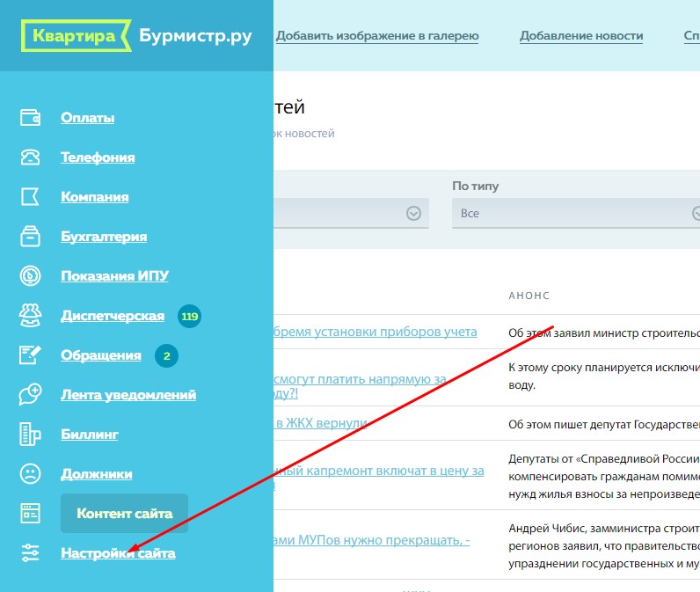Click the building icon beside Биллинг
This screenshot has height=592, width=700.
[30, 434]
